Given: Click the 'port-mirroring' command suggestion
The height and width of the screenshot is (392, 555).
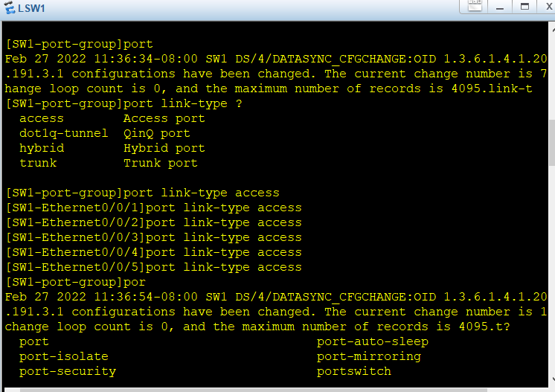Looking at the screenshot, I should coord(369,356).
